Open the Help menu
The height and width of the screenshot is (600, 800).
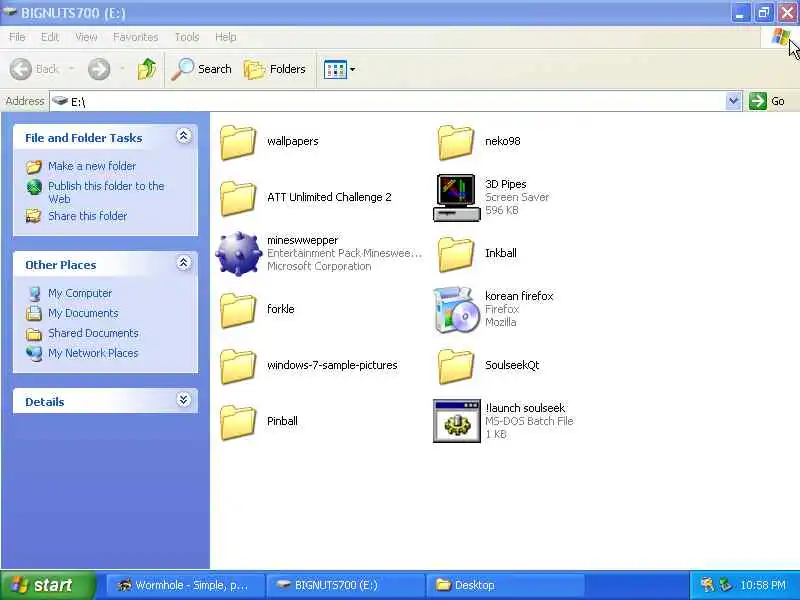[x=226, y=37]
